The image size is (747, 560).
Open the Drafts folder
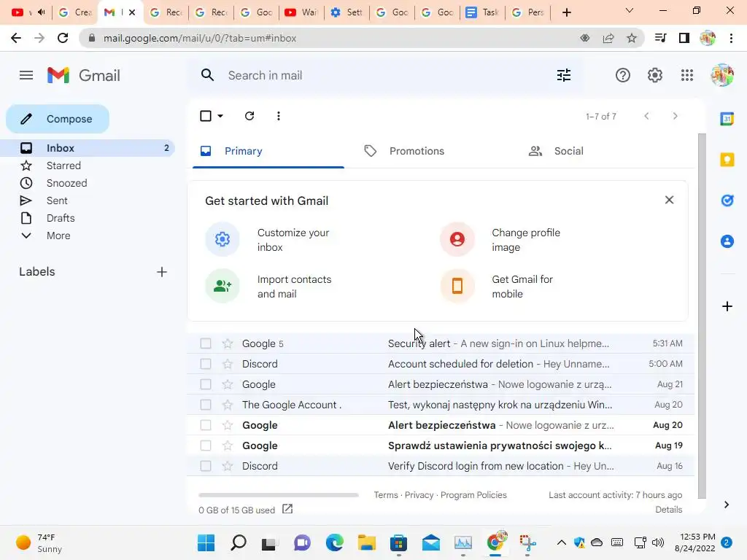tap(88, 218)
